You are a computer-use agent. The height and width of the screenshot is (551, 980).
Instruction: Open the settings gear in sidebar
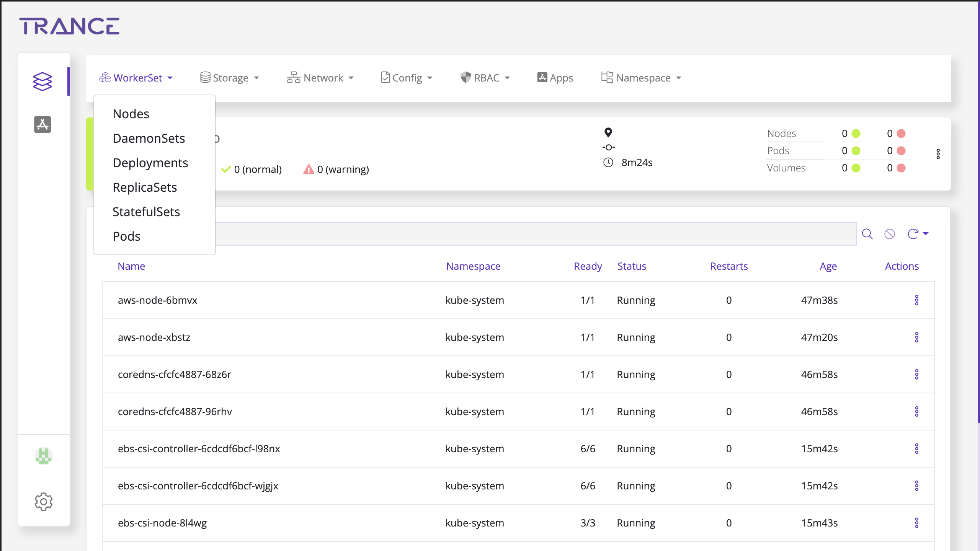43,501
